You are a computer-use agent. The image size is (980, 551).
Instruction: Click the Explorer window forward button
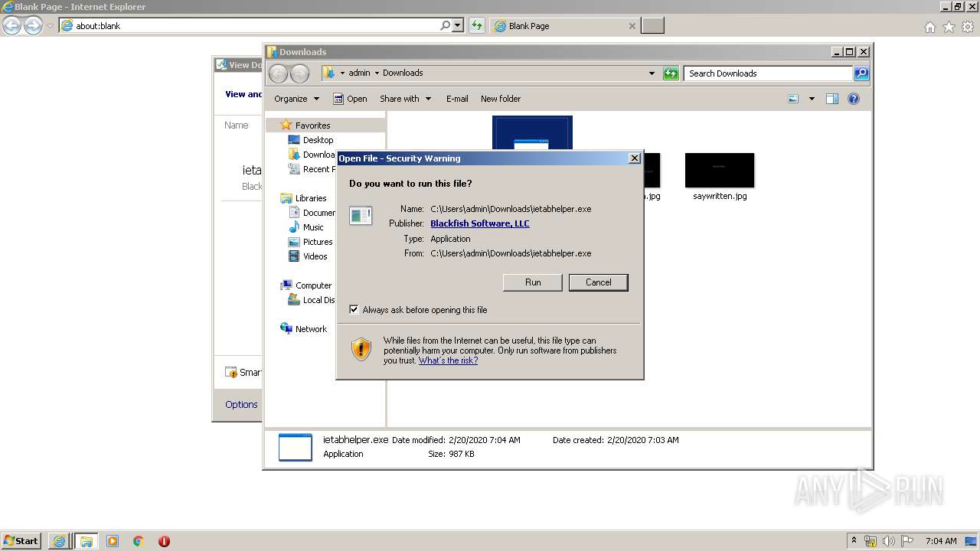pos(299,73)
